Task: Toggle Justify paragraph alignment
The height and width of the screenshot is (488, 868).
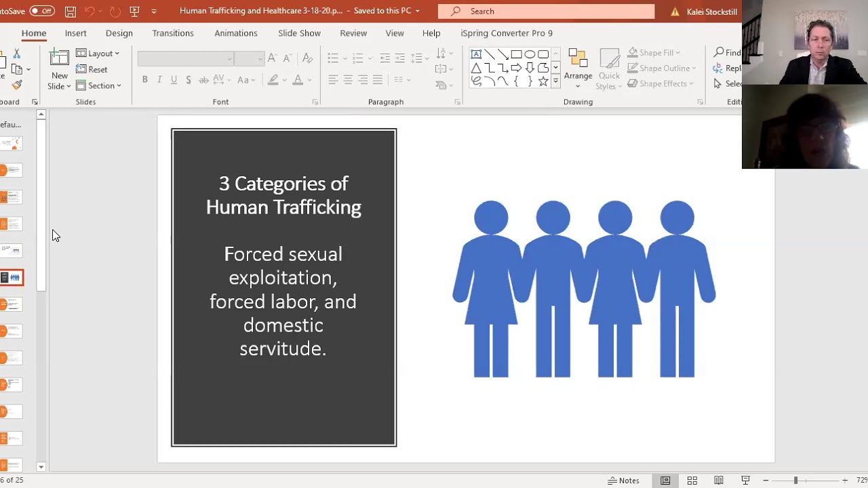Action: (378, 80)
